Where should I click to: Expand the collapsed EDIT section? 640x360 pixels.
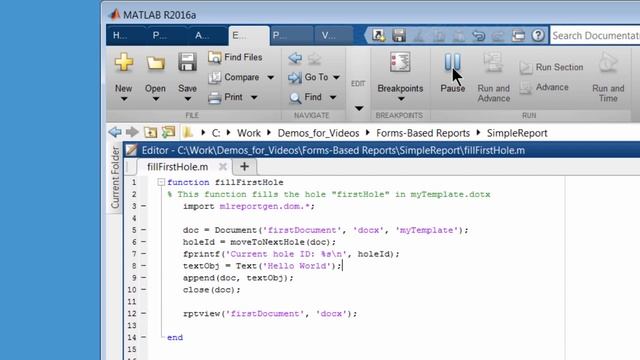[x=359, y=109]
